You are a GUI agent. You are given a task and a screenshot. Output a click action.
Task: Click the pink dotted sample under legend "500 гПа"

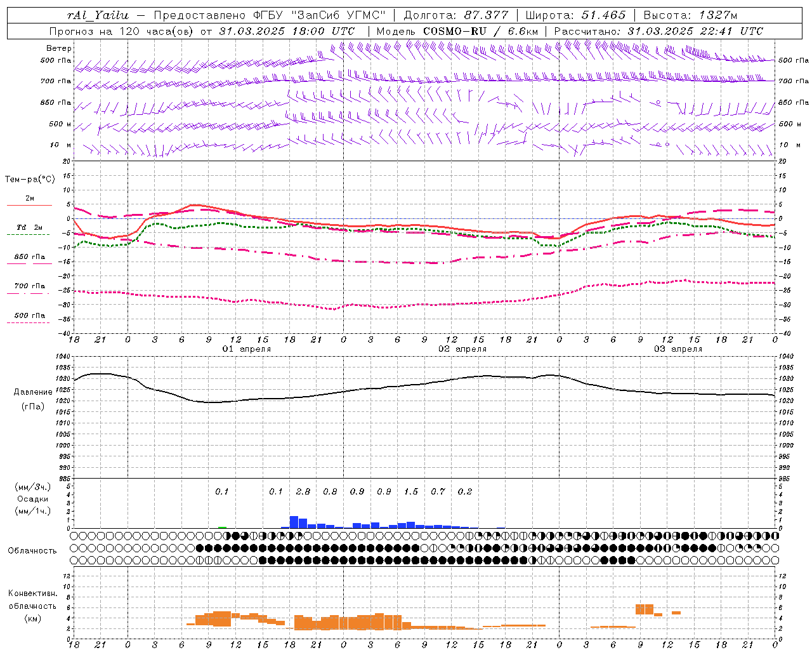(28, 322)
